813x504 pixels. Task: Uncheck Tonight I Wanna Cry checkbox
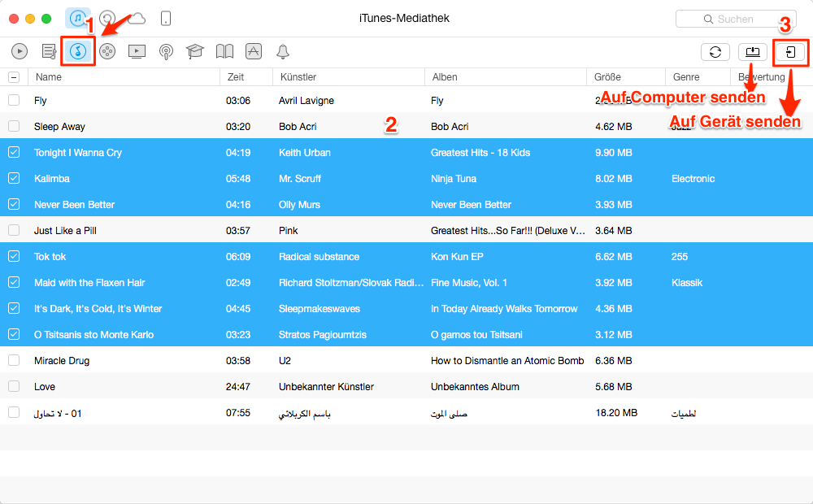(x=14, y=152)
